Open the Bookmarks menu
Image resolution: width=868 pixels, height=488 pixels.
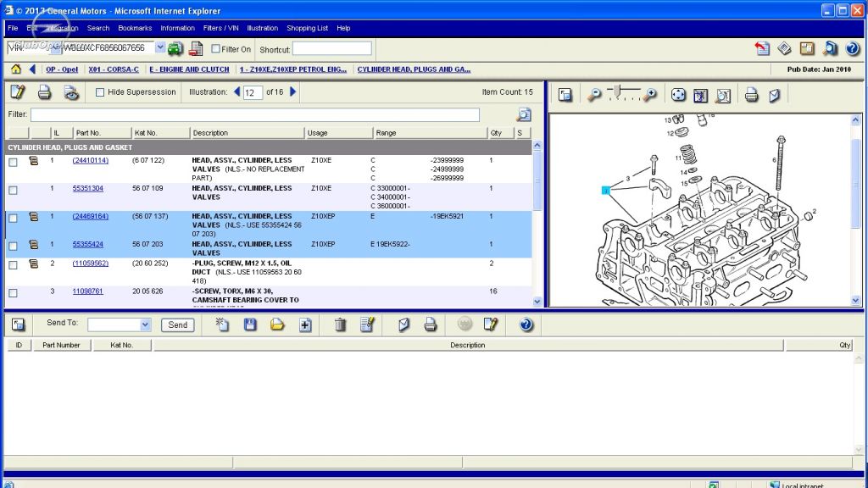(135, 28)
